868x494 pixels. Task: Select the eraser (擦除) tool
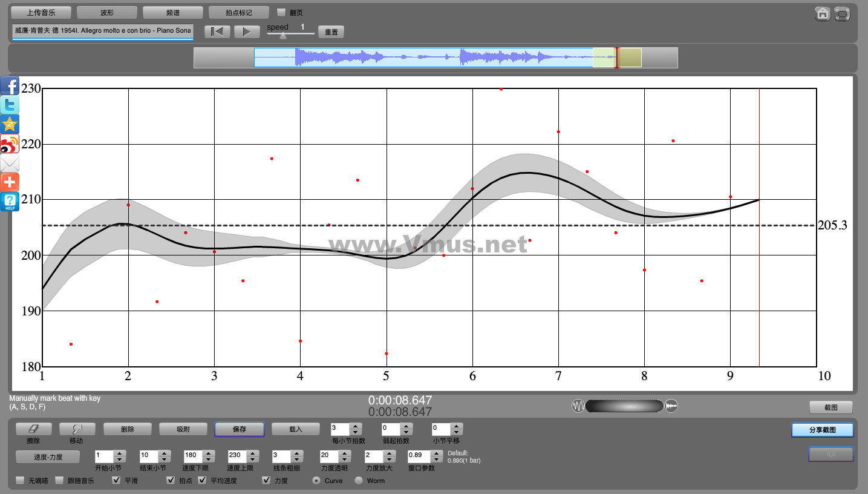click(x=33, y=429)
